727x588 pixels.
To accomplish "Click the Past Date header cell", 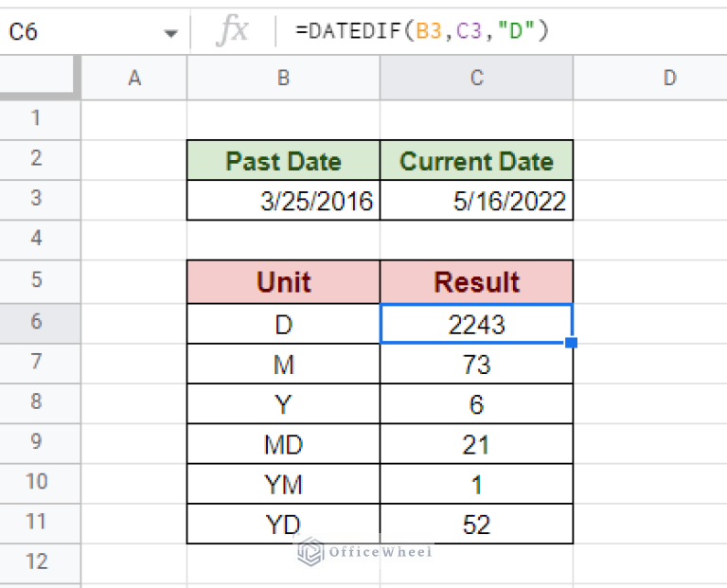I will pos(283,161).
